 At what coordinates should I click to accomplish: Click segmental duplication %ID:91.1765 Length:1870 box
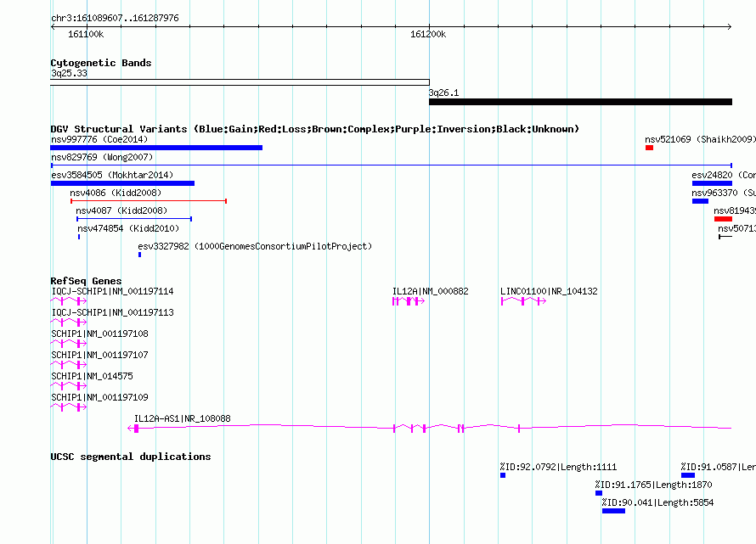point(599,493)
